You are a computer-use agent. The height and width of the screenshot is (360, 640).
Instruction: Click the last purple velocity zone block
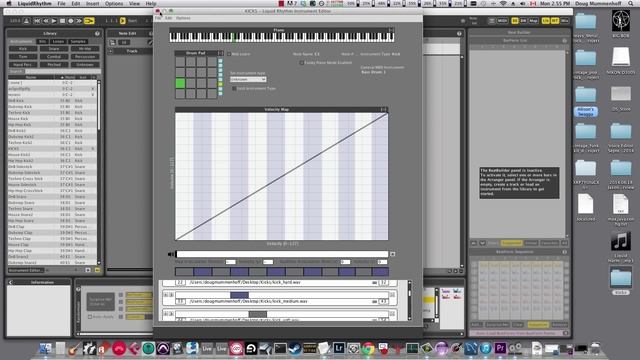(380, 271)
